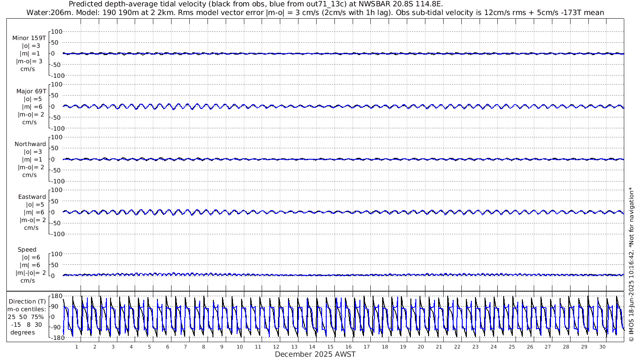Click day '25' on the date axis
Image resolution: width=637 pixels, height=364 pixels.
[511, 347]
